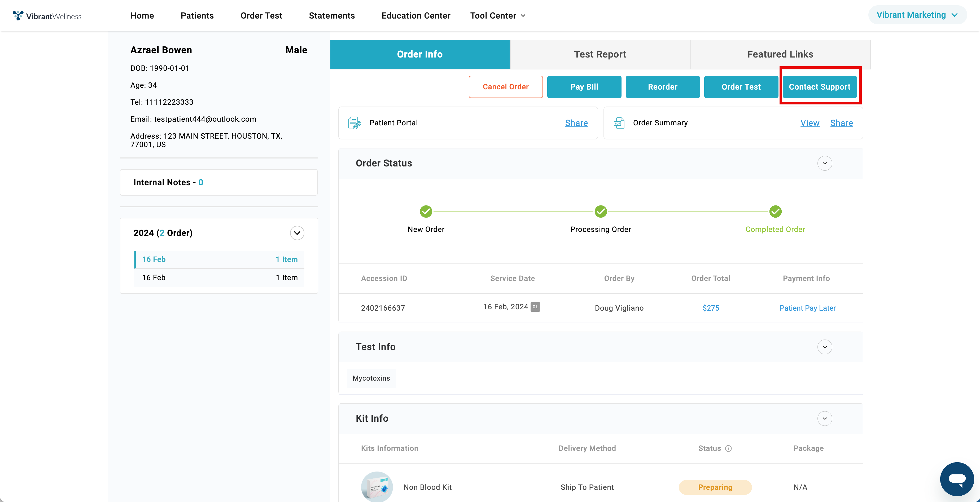Viewport: 980px width, 502px height.
Task: Click the Patient Portal document icon
Action: point(355,123)
